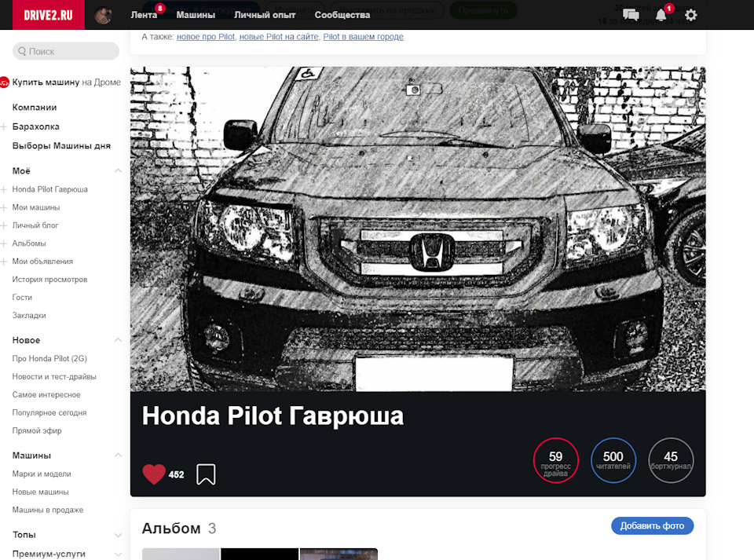Open Новости и тест-драйвы

click(54, 377)
